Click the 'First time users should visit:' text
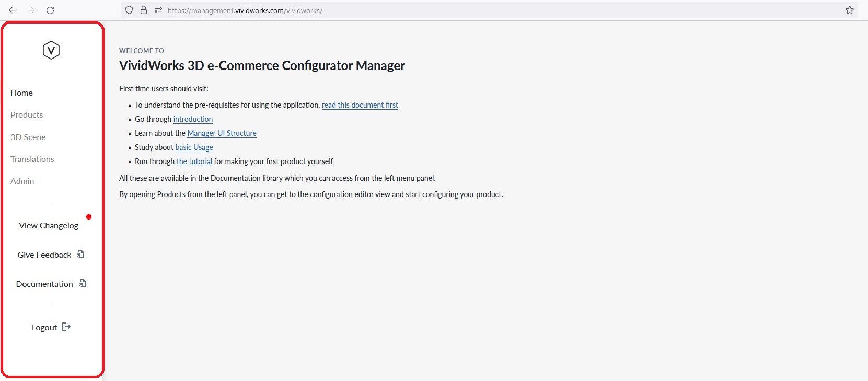 pos(164,89)
